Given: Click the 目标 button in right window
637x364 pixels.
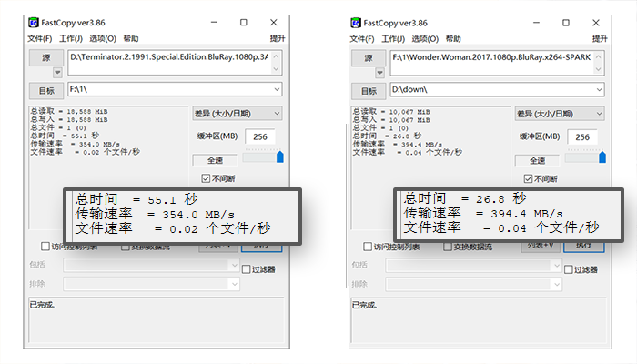Looking at the screenshot, I should tap(369, 91).
